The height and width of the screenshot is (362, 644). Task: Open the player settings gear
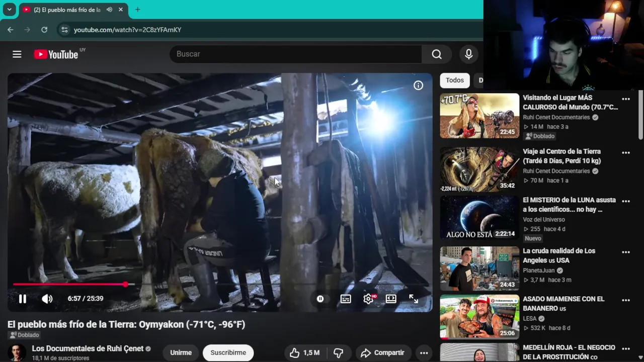click(x=369, y=299)
